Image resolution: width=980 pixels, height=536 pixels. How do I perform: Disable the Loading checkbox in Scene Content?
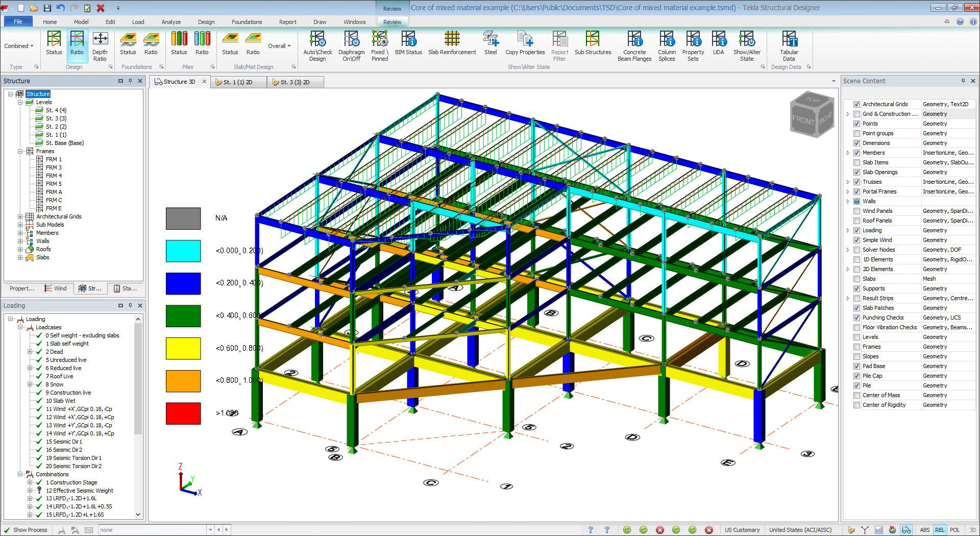coord(856,230)
